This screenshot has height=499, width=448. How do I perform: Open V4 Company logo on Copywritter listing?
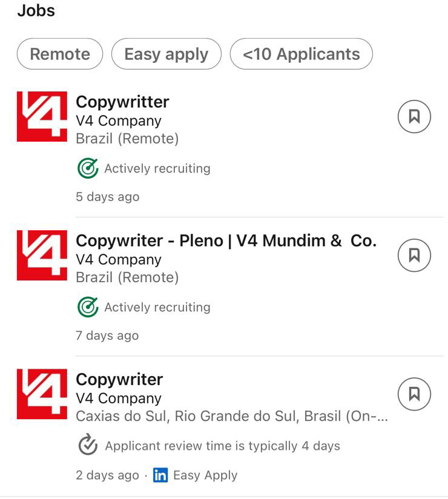(x=42, y=116)
